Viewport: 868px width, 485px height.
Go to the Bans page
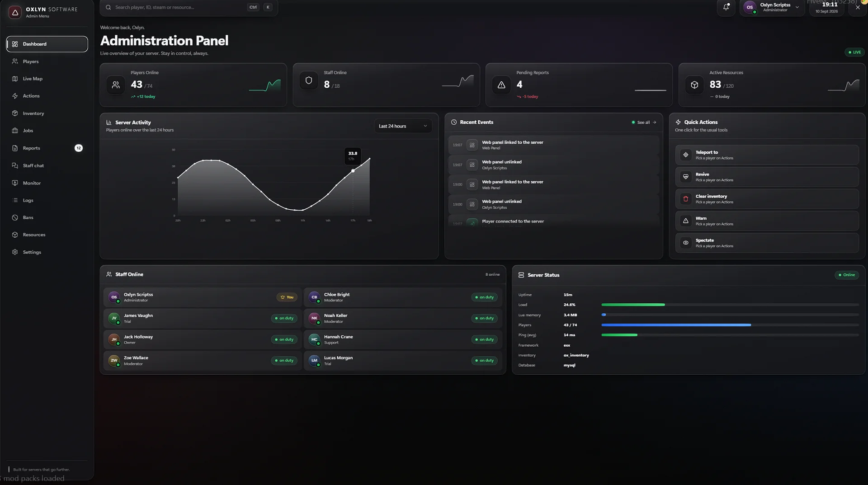[47, 217]
